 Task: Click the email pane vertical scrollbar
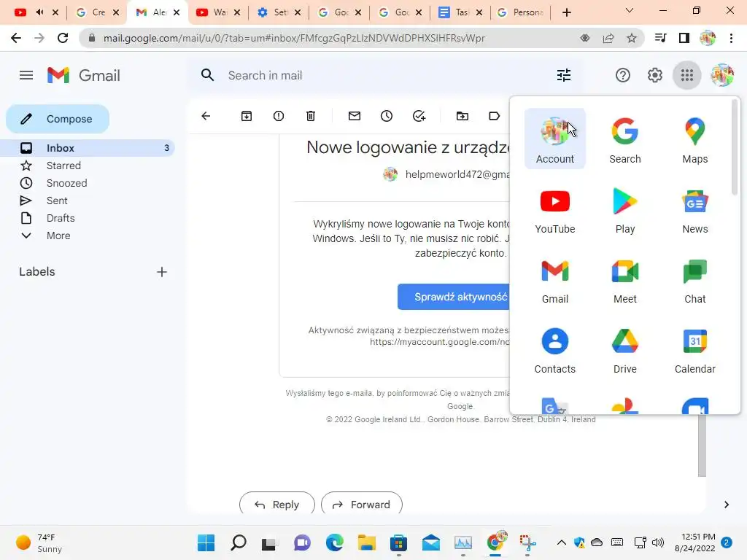pyautogui.click(x=702, y=445)
